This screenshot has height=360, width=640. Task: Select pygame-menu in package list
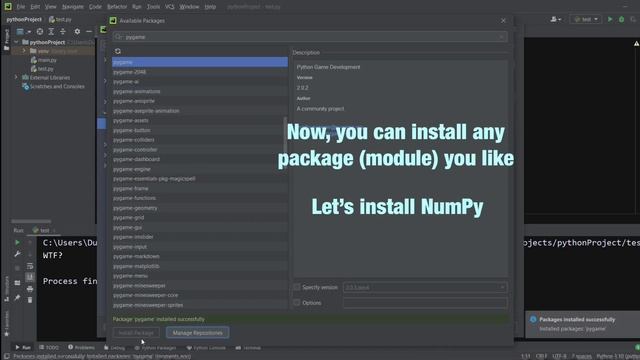tap(200, 276)
